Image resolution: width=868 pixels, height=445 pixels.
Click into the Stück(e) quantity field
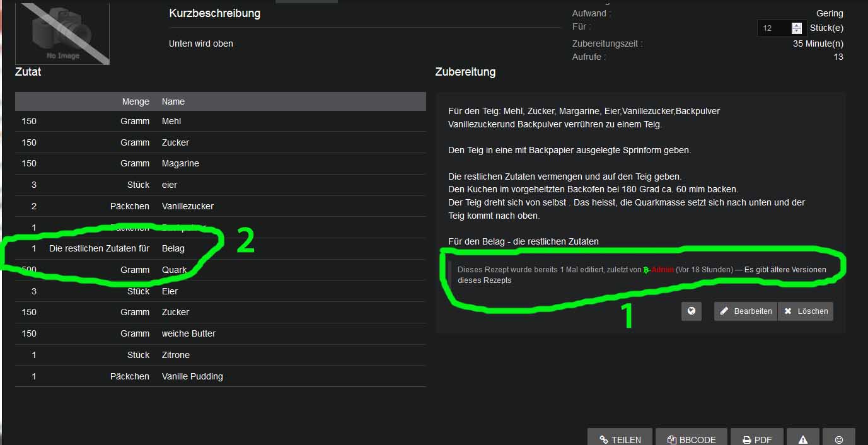pos(774,28)
